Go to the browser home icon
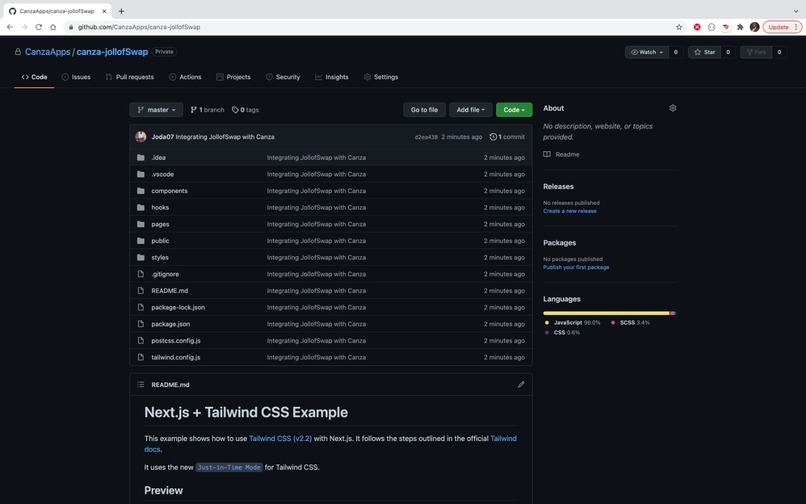The height and width of the screenshot is (504, 806). click(53, 27)
